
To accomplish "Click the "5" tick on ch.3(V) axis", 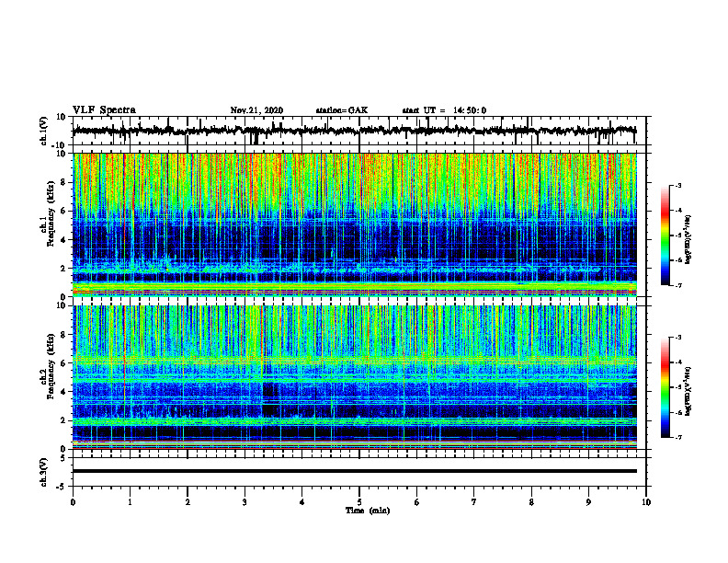I will coord(64,458).
